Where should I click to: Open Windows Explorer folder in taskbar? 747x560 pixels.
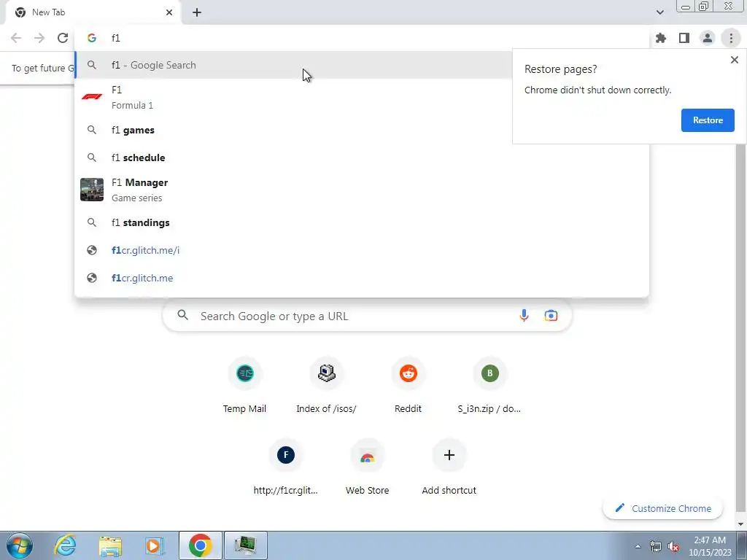pos(110,545)
